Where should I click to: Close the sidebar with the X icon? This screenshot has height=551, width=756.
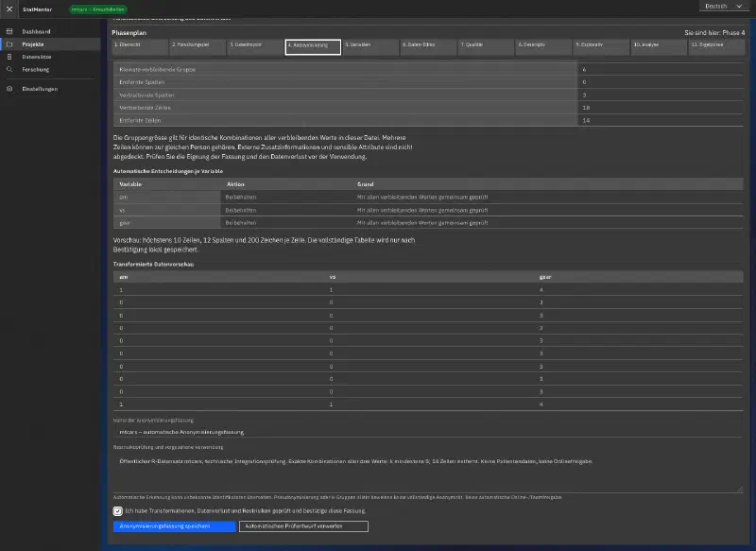point(9,9)
